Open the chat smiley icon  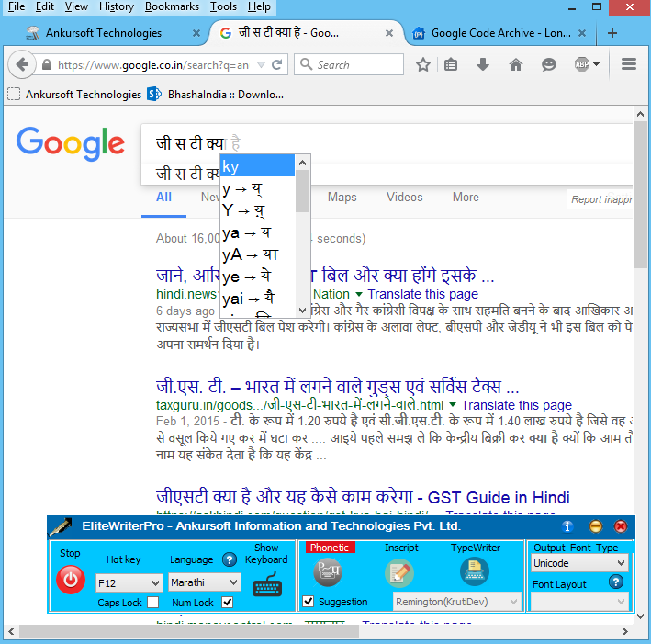click(x=548, y=65)
